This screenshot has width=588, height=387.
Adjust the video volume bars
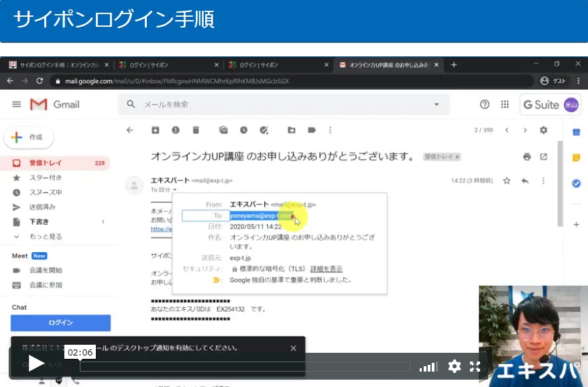tap(428, 367)
